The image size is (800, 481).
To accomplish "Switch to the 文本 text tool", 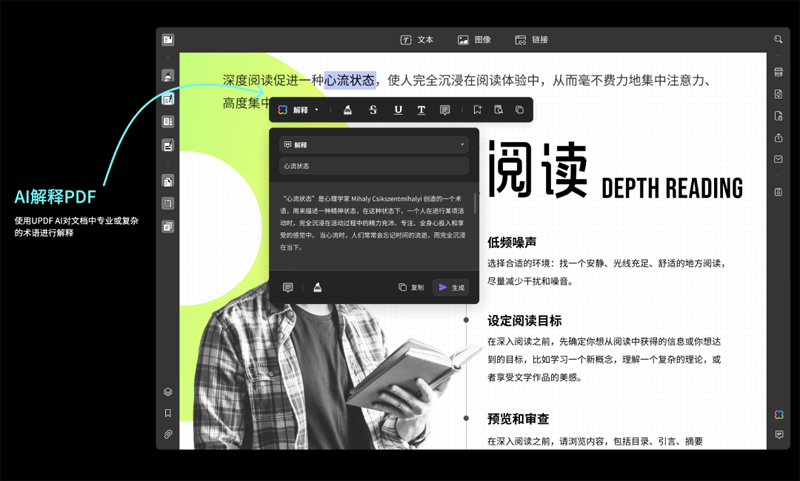I will 417,40.
